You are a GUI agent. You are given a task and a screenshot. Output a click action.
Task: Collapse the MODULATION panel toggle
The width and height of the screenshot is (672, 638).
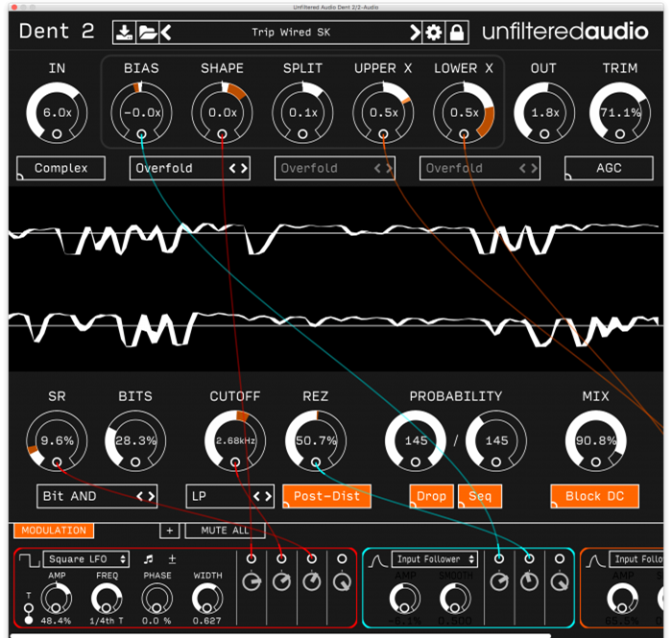[x=54, y=531]
